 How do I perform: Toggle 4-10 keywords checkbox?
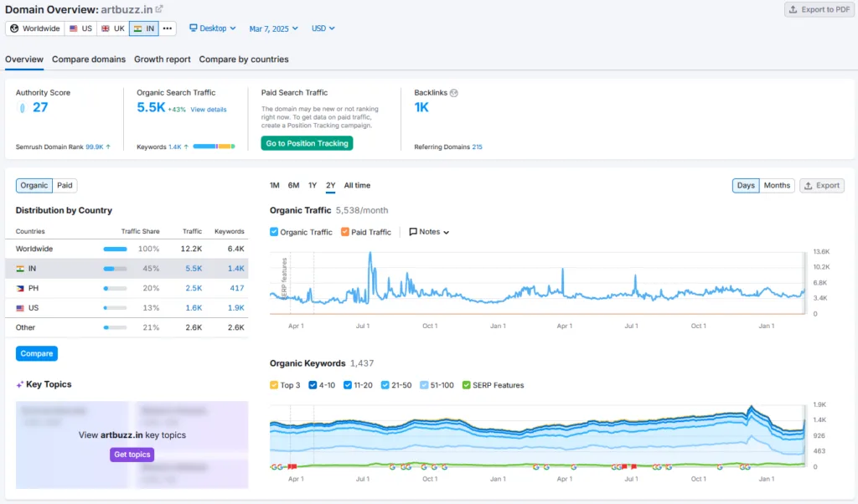click(313, 385)
